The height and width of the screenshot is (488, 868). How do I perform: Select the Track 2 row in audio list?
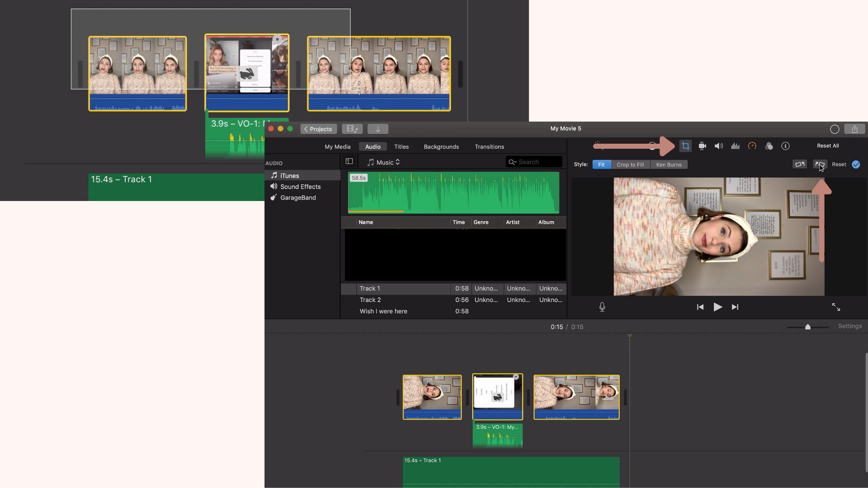pos(453,300)
